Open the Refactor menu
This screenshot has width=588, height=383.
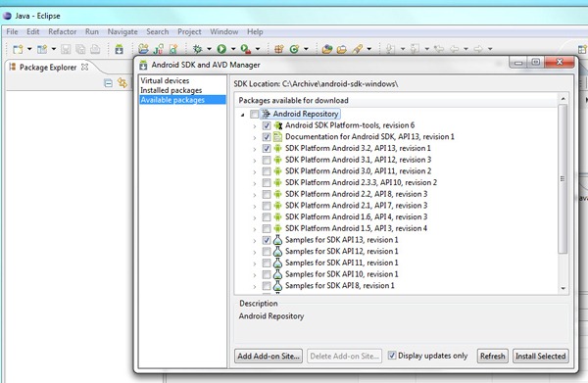pyautogui.click(x=63, y=32)
